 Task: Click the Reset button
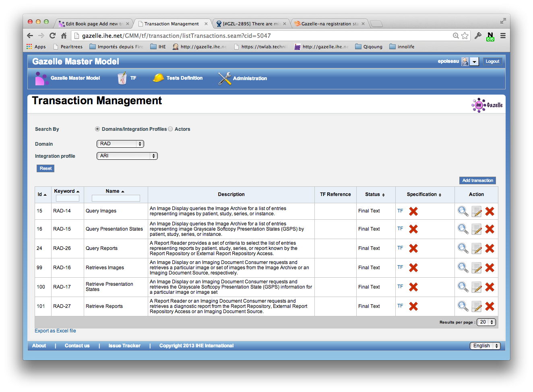(x=45, y=169)
